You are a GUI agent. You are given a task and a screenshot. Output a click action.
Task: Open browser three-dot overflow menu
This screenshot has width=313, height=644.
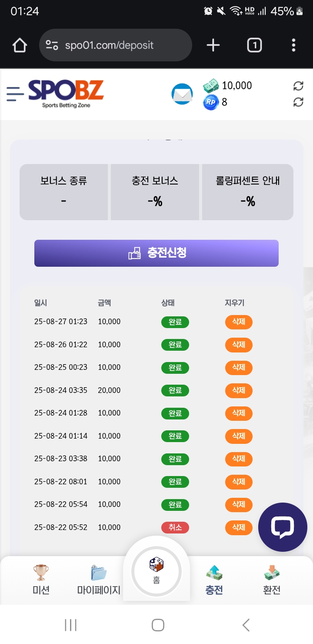(x=294, y=45)
